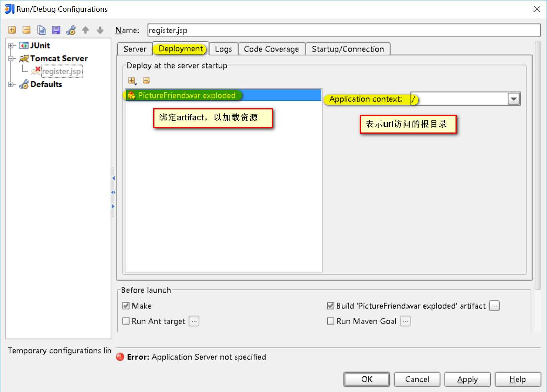Switch to the Code Coverage tab
The image size is (547, 392).
(x=271, y=49)
